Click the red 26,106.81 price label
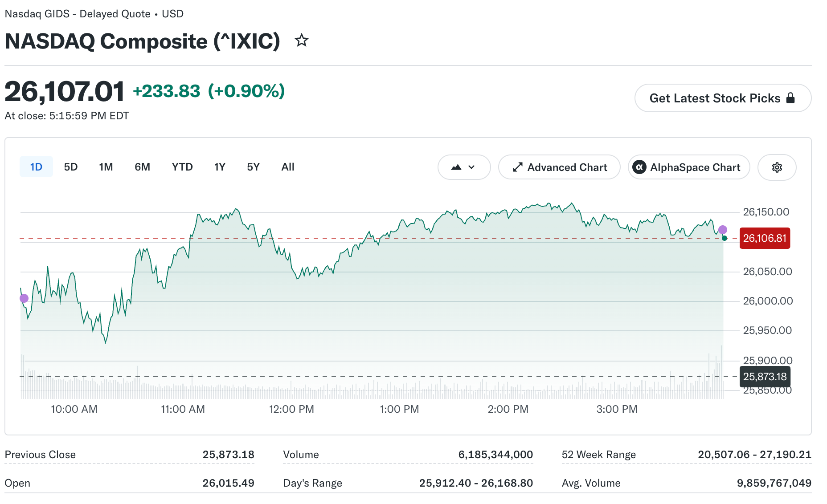This screenshot has width=827, height=504. click(765, 238)
